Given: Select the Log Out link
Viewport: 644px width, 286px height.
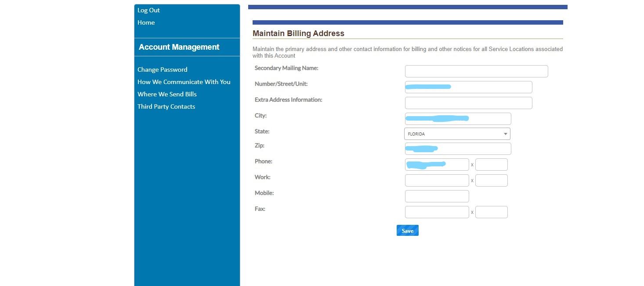Looking at the screenshot, I should [x=148, y=10].
